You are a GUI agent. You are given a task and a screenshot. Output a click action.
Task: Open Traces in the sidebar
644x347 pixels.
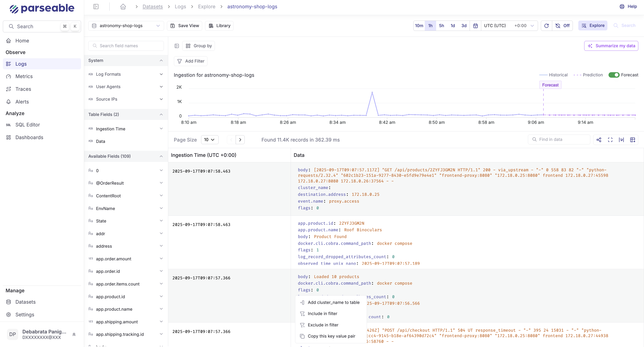click(x=42, y=89)
